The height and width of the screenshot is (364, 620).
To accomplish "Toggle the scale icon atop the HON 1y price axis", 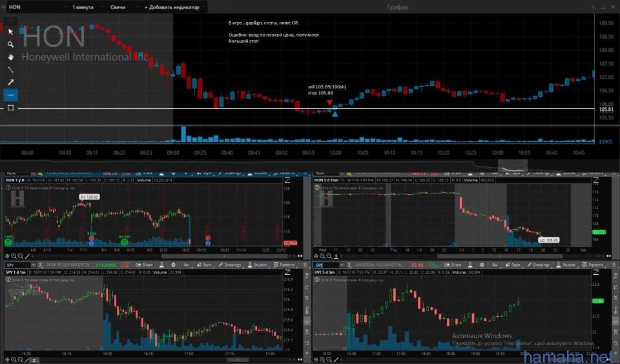I will coord(287,180).
